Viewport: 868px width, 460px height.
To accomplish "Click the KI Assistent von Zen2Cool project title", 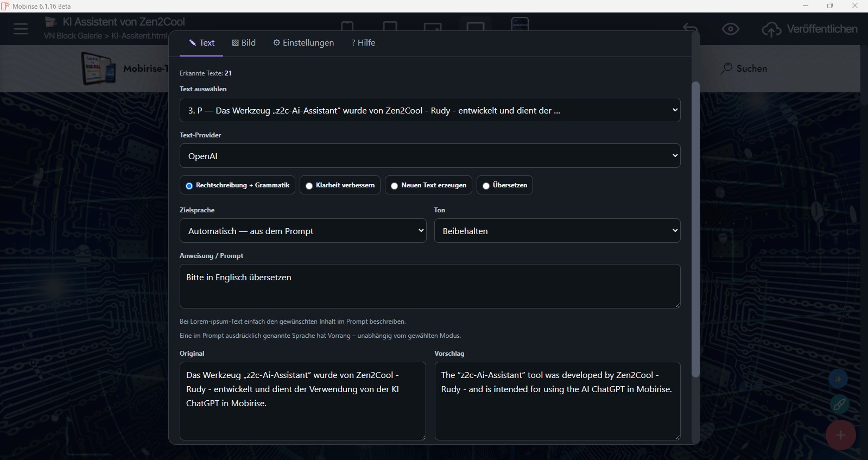I will click(124, 22).
